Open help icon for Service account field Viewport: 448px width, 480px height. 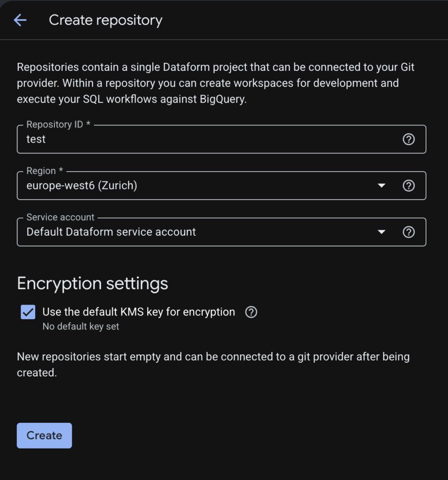[x=409, y=232]
